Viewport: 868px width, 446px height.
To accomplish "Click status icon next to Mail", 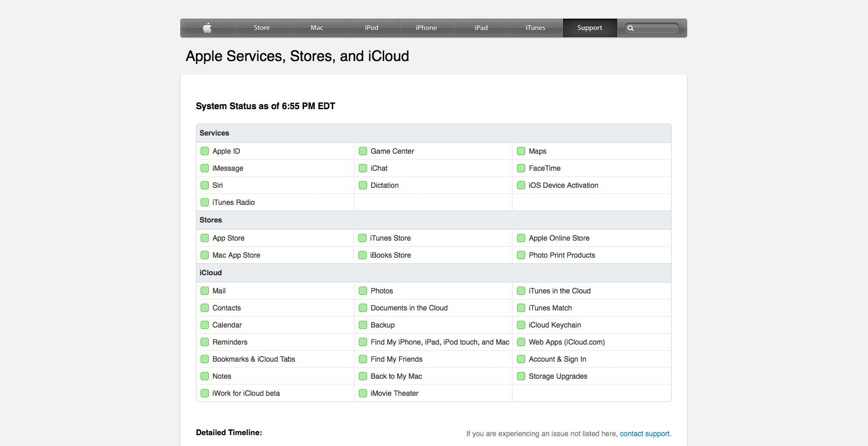I will coord(205,291).
